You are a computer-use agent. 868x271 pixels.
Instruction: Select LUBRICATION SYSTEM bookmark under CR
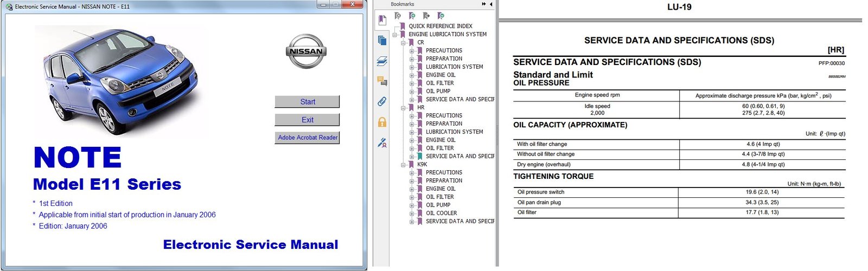pyautogui.click(x=454, y=67)
